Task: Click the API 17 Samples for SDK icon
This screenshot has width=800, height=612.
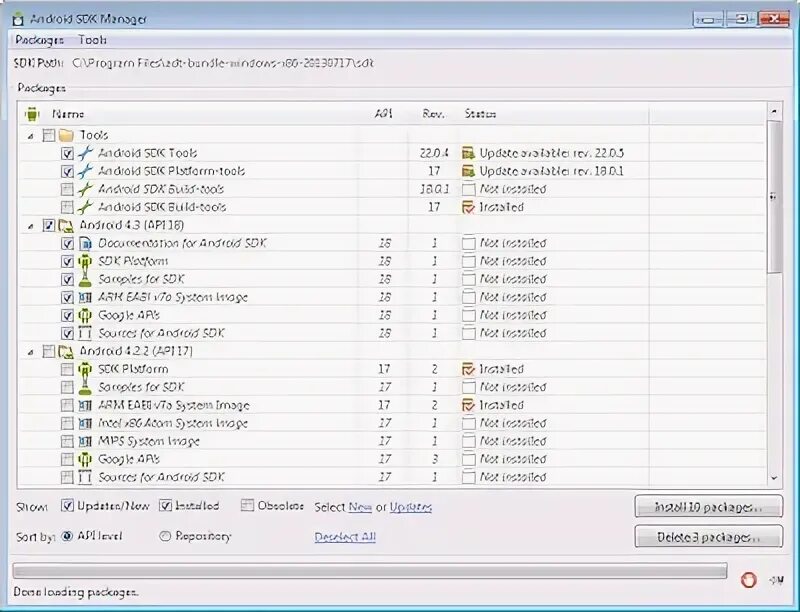Action: (85, 387)
